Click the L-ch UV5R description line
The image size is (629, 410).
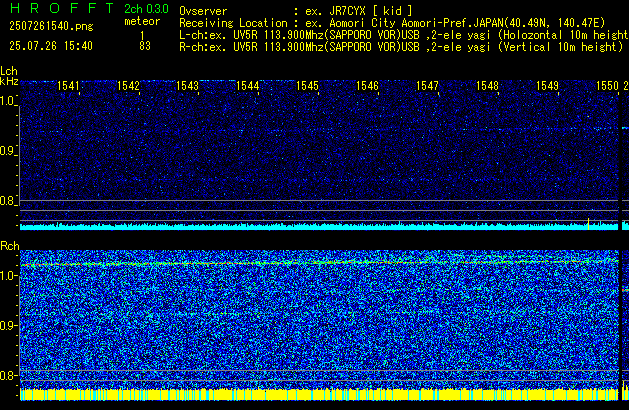(x=404, y=35)
